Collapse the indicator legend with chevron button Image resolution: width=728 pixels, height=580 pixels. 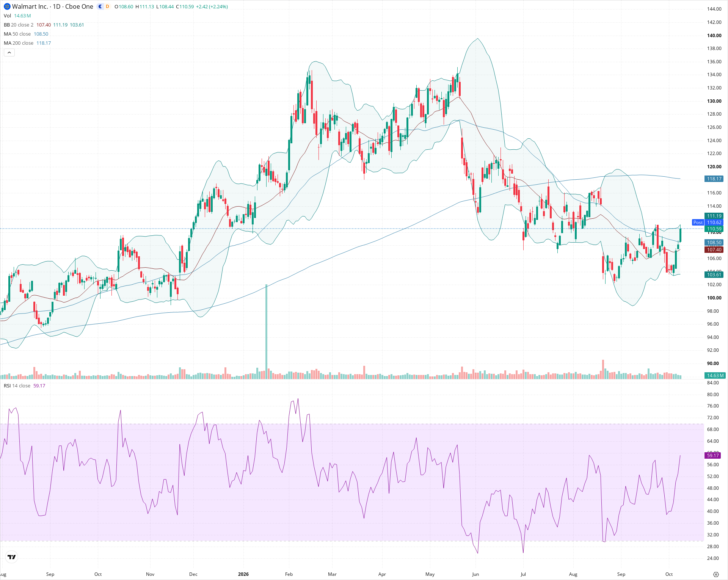(x=9, y=53)
